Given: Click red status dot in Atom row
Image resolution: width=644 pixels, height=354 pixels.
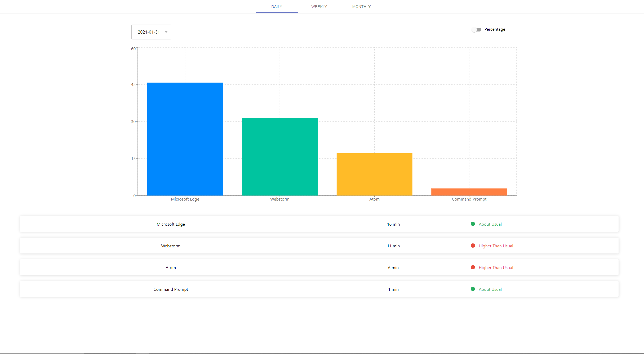Looking at the screenshot, I should 473,267.
